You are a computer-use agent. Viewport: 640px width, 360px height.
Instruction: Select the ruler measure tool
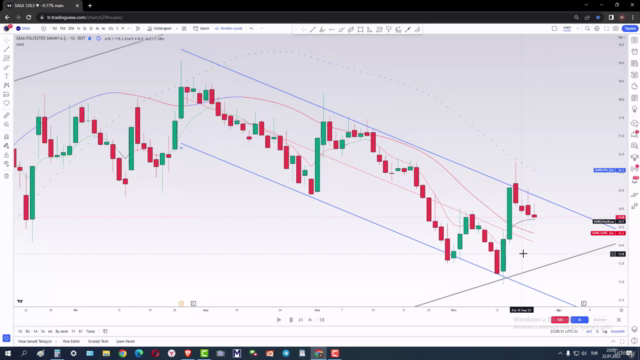coord(7,116)
